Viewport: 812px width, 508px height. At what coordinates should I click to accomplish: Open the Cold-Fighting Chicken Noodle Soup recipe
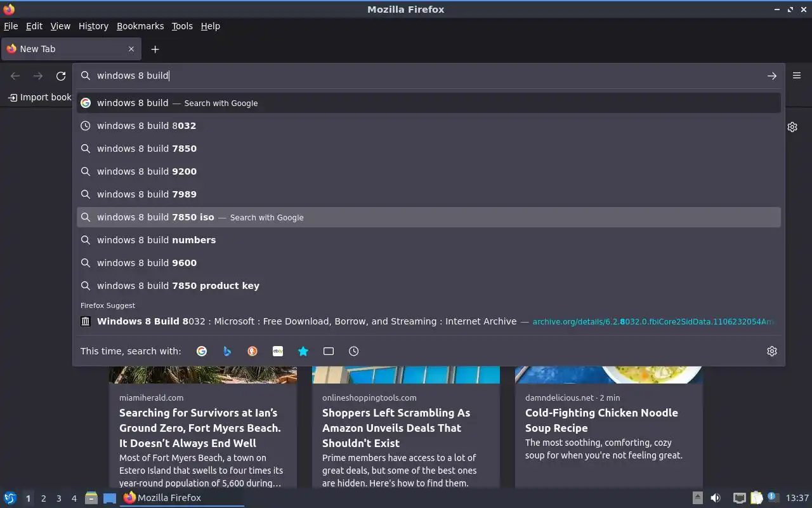601,420
